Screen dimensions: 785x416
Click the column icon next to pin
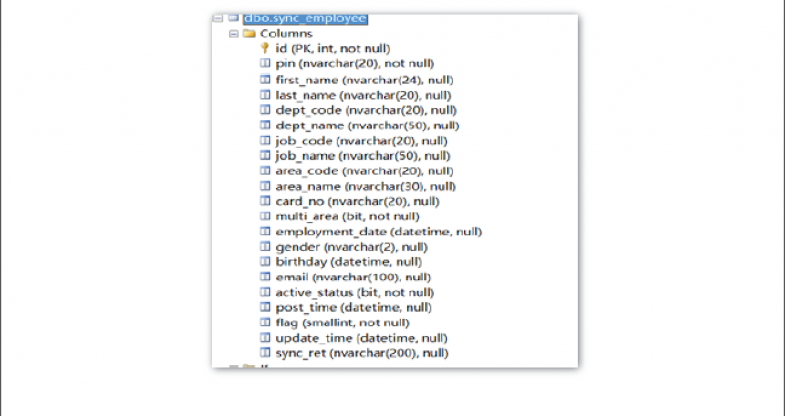click(x=265, y=63)
